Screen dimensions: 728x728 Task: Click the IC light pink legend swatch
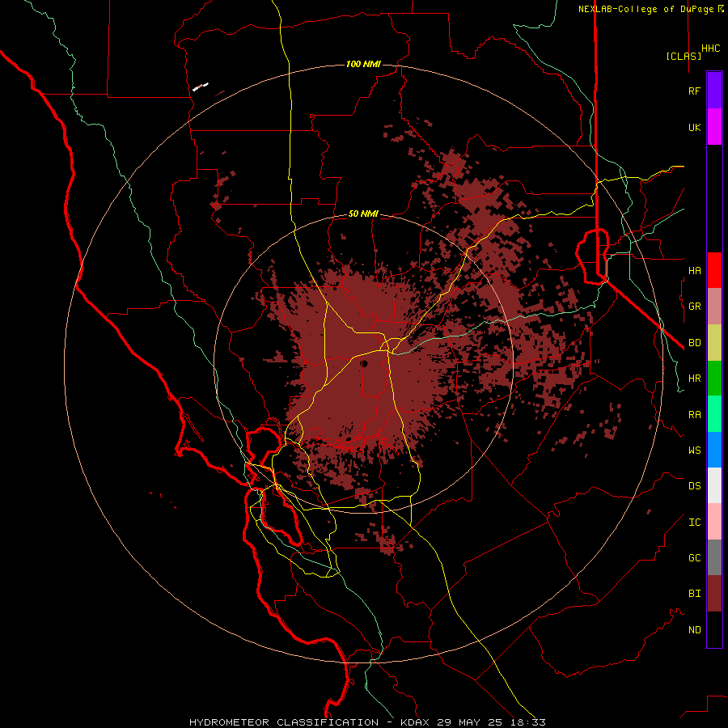(x=714, y=522)
